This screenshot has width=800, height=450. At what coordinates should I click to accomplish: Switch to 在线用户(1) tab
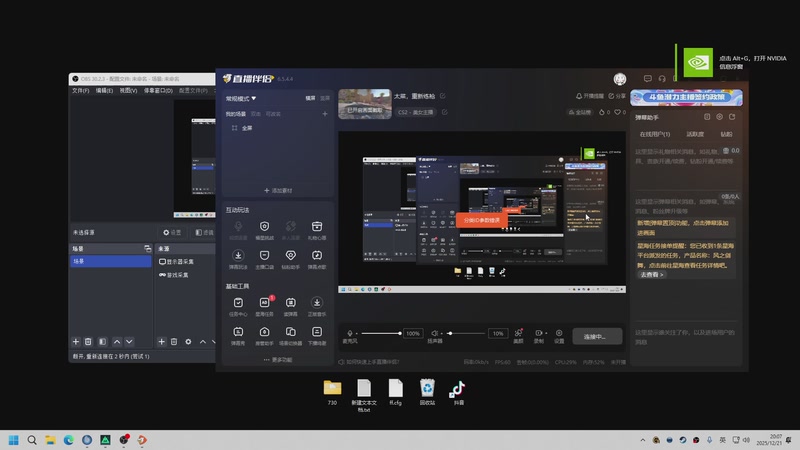tap(655, 134)
